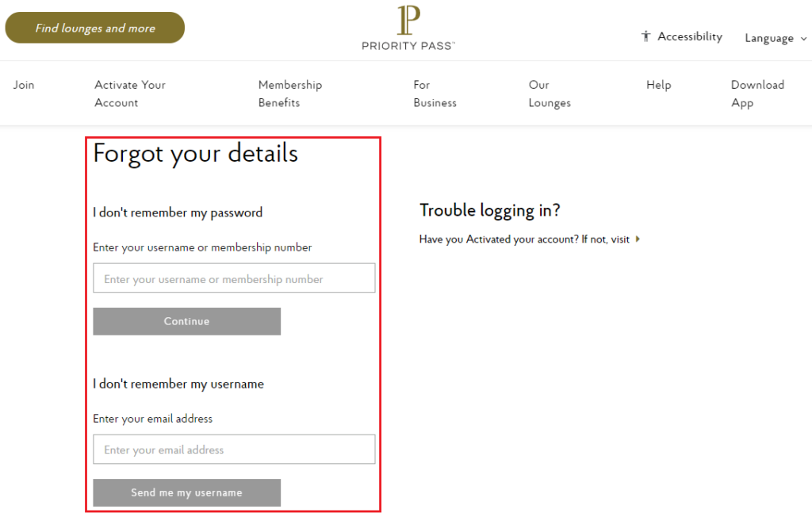The width and height of the screenshot is (812, 517).
Task: Open Our Lounges from the navigation
Action: coord(550,93)
